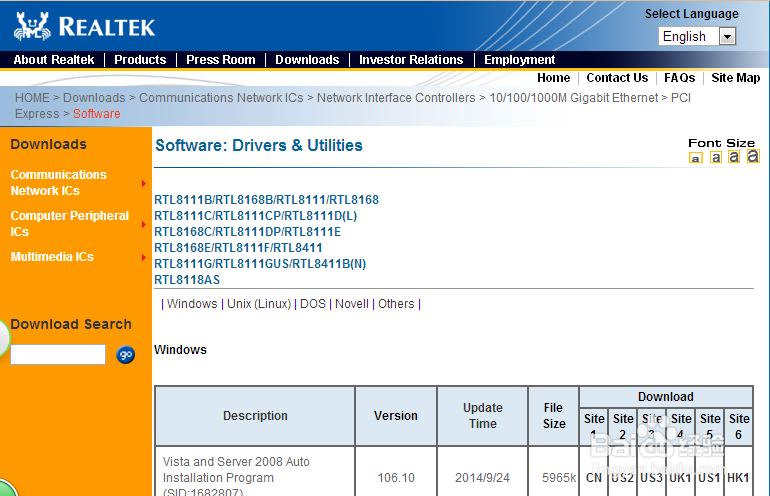Image resolution: width=770 pixels, height=496 pixels.
Task: Open the RTL8118AS link
Action: click(x=187, y=280)
